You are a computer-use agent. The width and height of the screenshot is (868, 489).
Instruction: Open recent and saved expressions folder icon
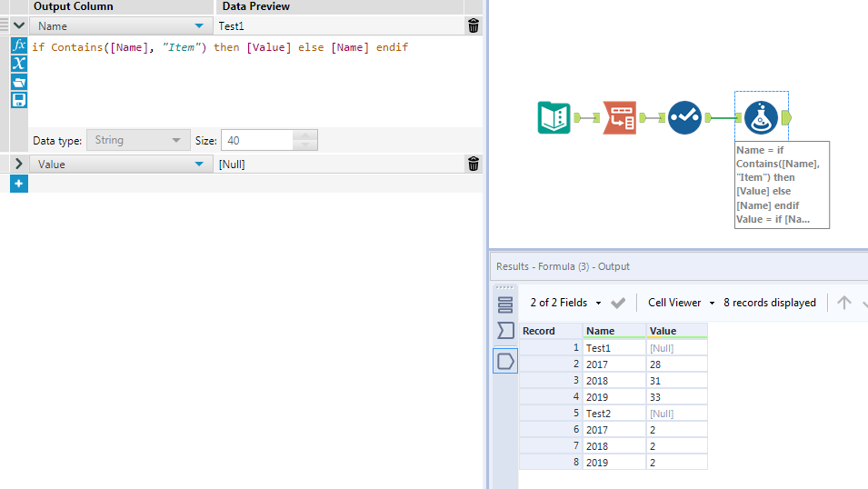(x=19, y=83)
